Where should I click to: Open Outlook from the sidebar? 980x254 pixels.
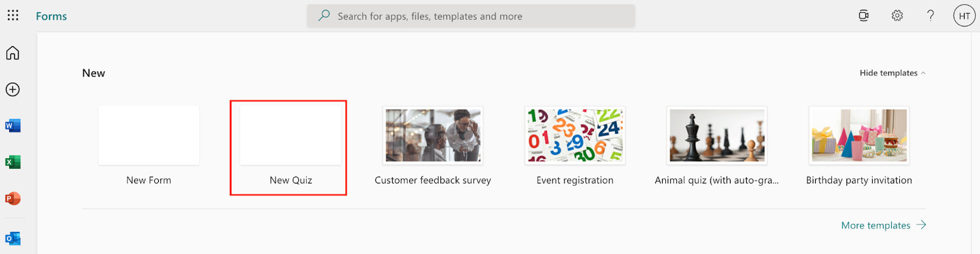pos(13,238)
